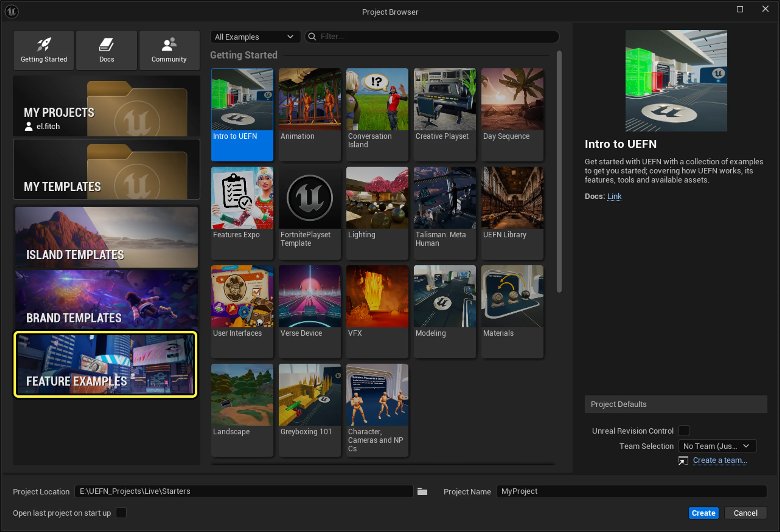780x532 pixels.
Task: Open the Docs Link hyperlink
Action: (614, 196)
